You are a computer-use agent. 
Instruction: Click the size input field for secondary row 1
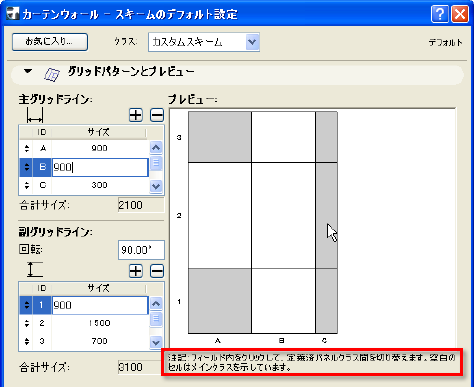pyautogui.click(x=100, y=305)
